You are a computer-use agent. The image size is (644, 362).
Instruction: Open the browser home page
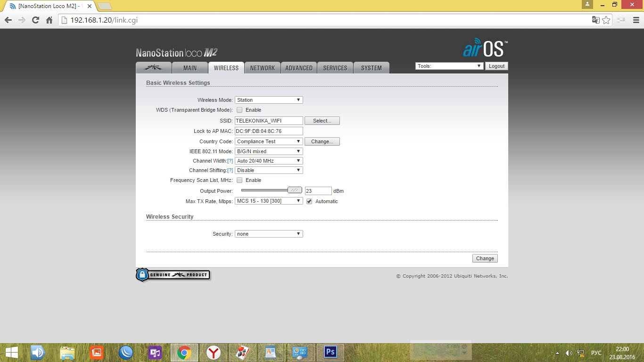[49, 20]
